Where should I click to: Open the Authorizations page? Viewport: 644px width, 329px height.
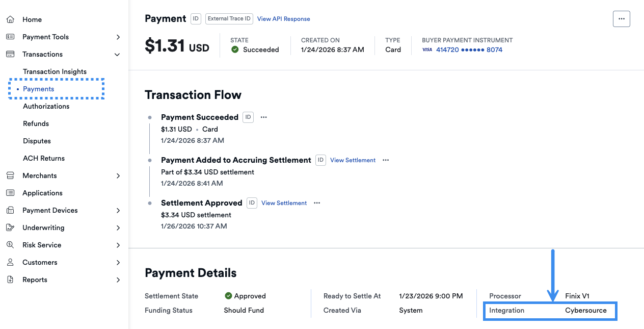[46, 106]
